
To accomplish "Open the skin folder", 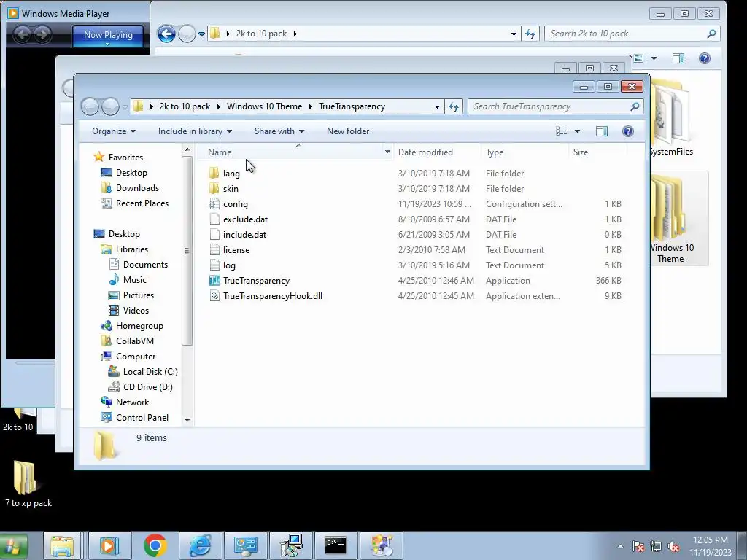I will coord(231,189).
